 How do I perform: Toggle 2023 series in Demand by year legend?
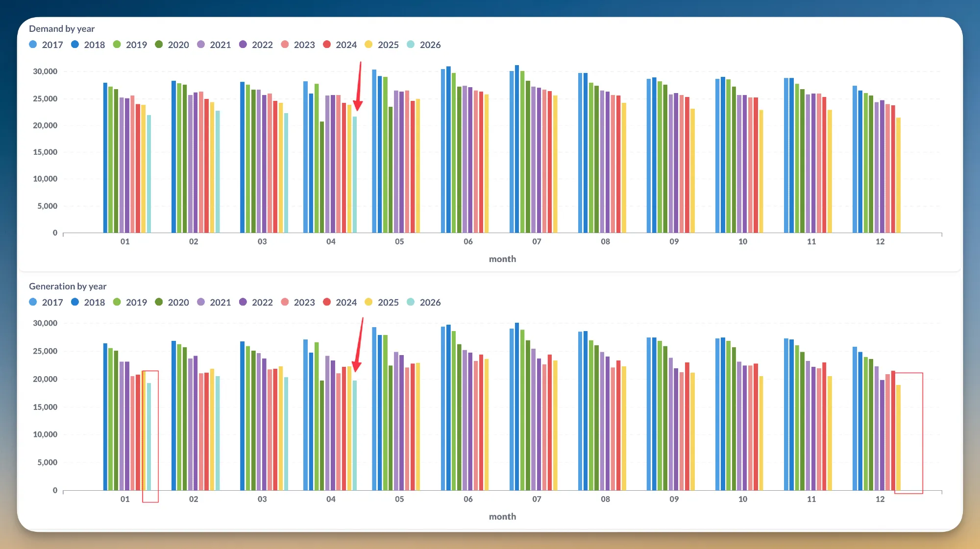coord(298,45)
